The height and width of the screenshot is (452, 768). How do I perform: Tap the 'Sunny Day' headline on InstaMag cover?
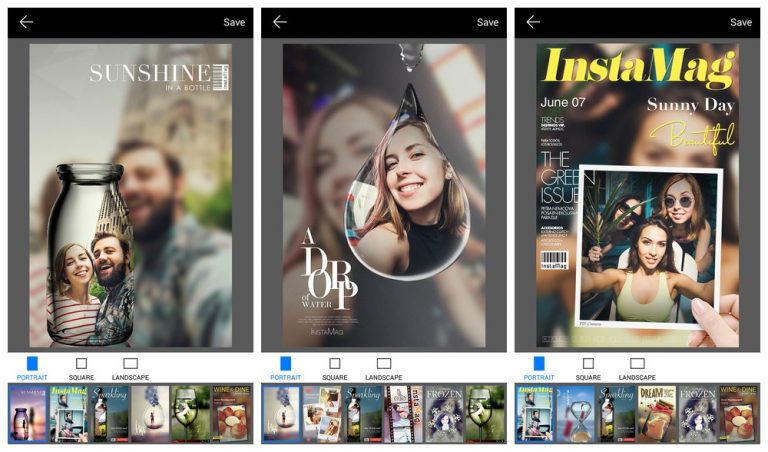[x=691, y=105]
